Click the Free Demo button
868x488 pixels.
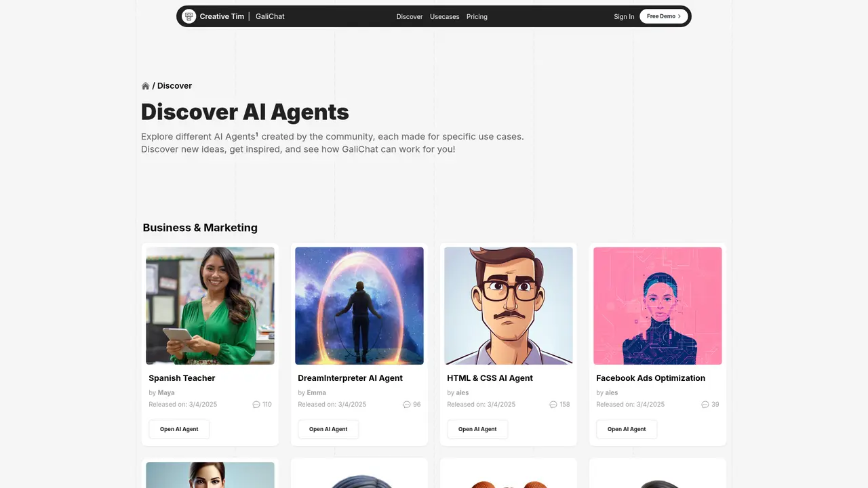point(664,16)
